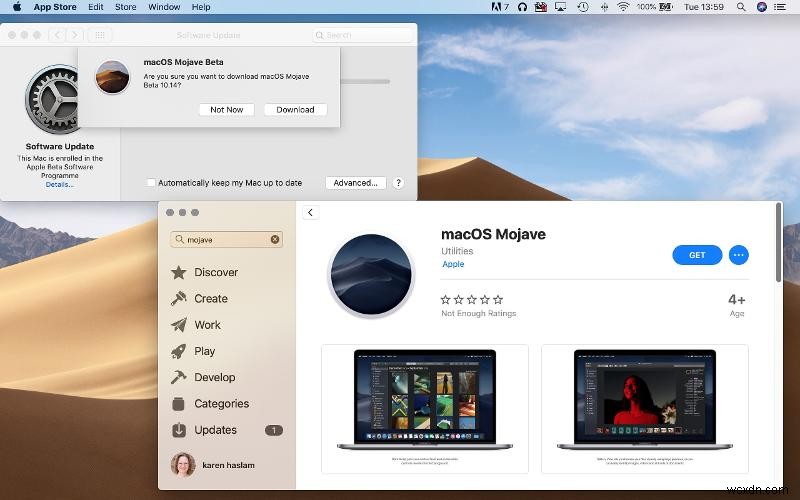Click Download in Mojave Beta dialog
800x500 pixels.
(x=295, y=110)
